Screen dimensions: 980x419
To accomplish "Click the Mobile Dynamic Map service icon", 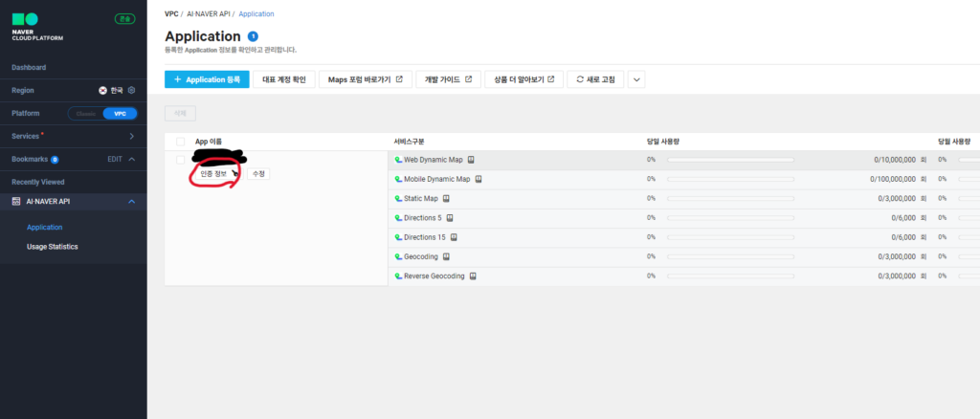I will [398, 179].
